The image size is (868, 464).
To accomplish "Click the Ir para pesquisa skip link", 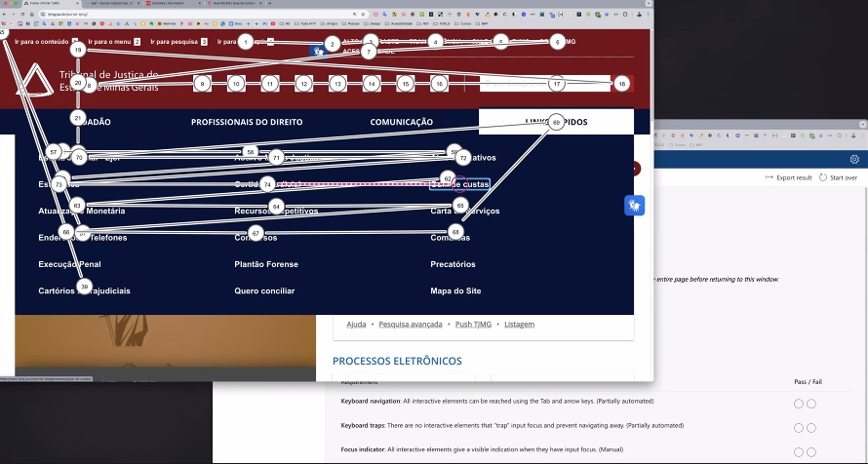I will (178, 42).
